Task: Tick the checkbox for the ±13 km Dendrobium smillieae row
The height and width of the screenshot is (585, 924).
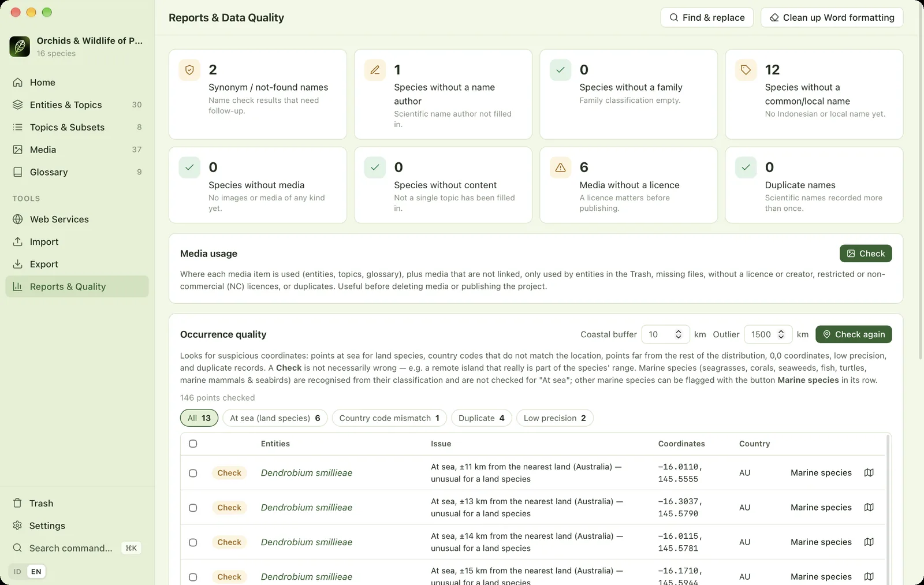Action: (193, 508)
